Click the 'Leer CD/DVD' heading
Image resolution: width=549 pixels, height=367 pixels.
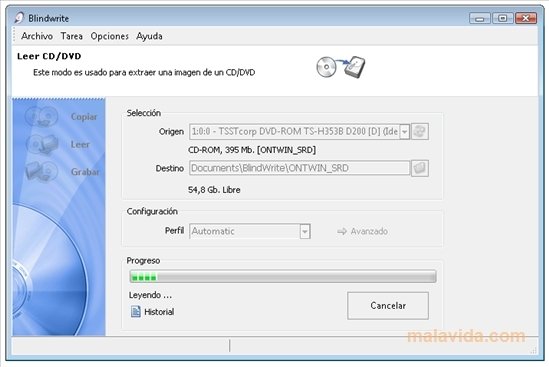coord(49,56)
